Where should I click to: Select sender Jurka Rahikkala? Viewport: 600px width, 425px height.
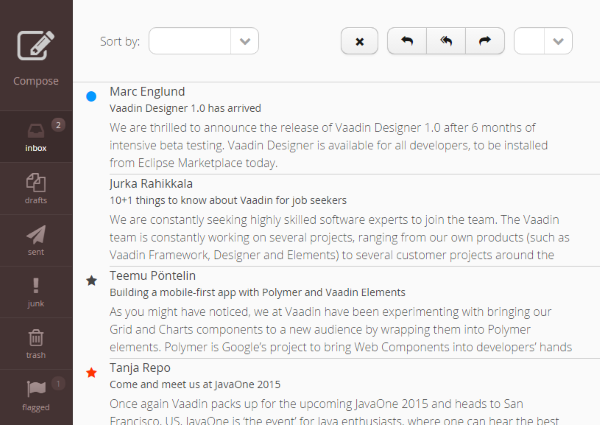coord(151,184)
